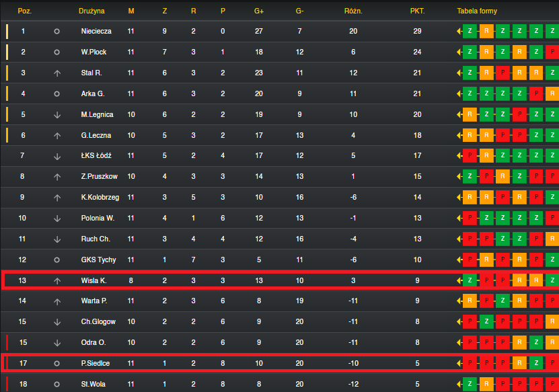Click first green Z form box for W.Plock

coord(470,52)
